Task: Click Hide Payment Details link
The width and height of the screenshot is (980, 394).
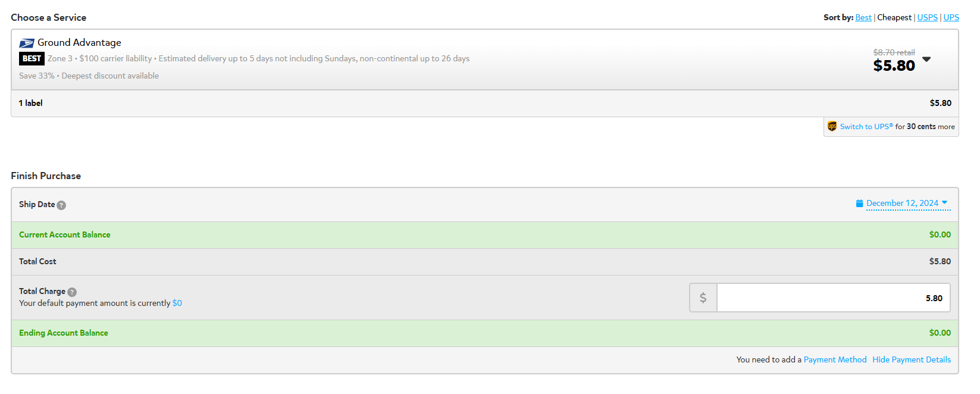Action: pos(912,360)
